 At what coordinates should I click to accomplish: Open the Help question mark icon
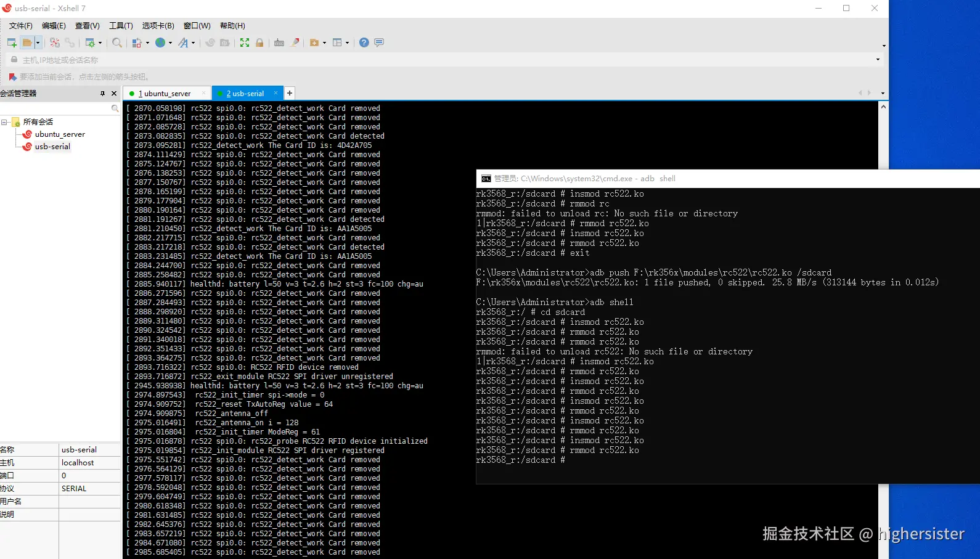364,43
